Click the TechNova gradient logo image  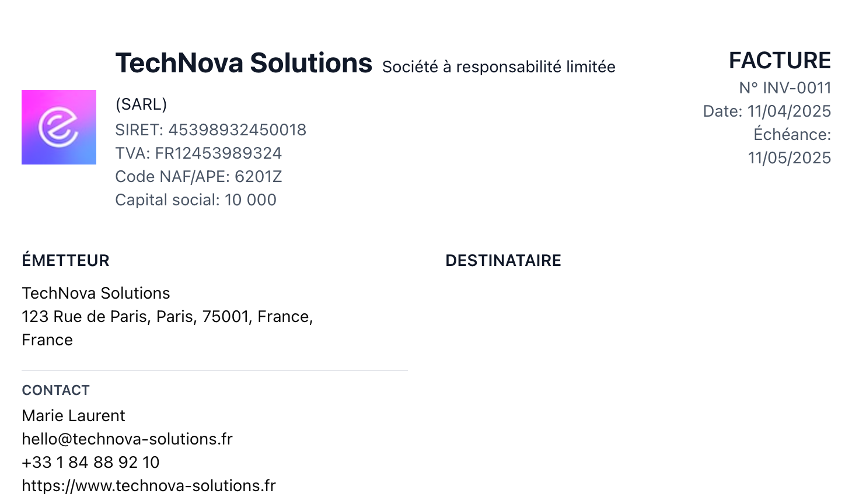point(59,127)
